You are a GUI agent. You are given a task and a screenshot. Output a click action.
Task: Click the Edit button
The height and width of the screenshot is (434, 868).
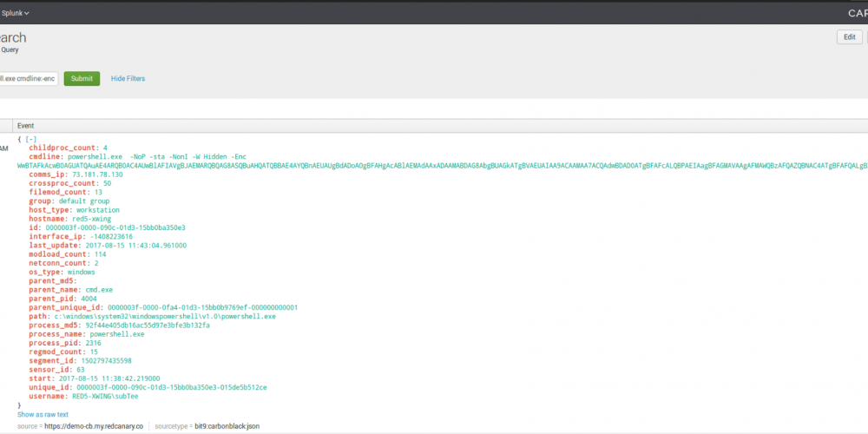pos(849,36)
